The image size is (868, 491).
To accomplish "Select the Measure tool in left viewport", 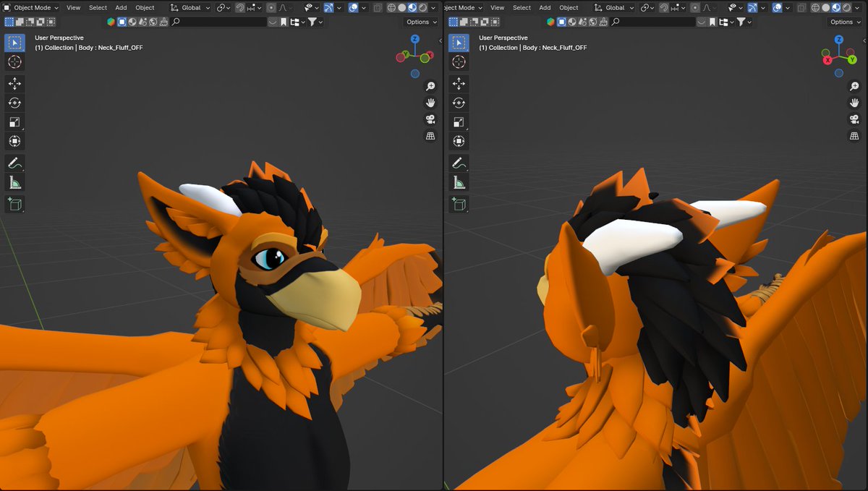I will click(x=14, y=182).
